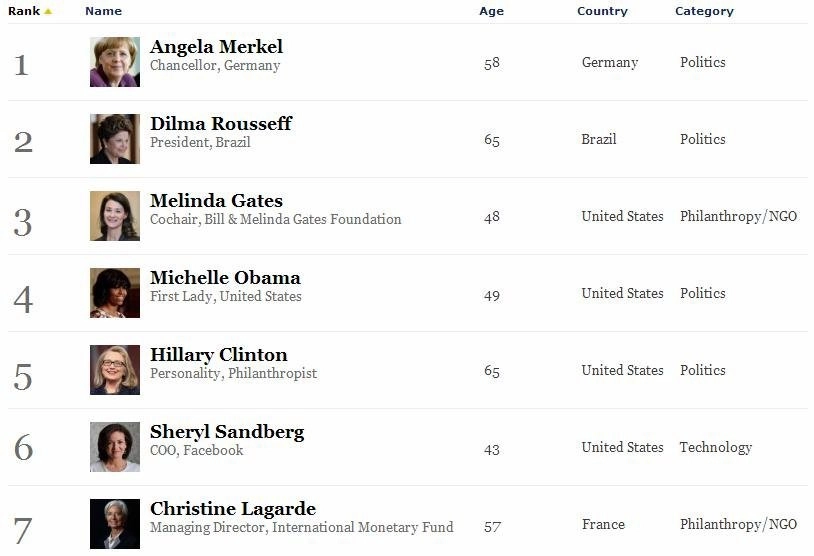
Task: Visit the Sheryl Sandberg name link
Action: click(227, 432)
